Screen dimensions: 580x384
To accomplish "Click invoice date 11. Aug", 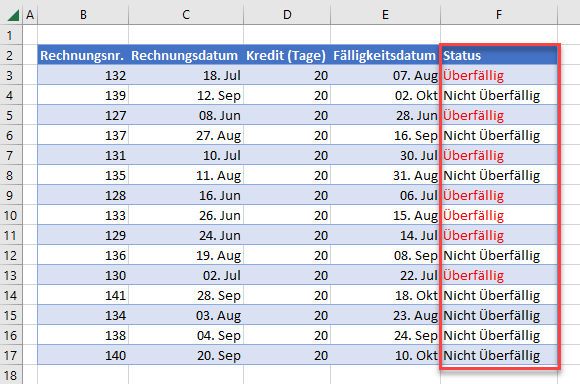I will [x=186, y=175].
